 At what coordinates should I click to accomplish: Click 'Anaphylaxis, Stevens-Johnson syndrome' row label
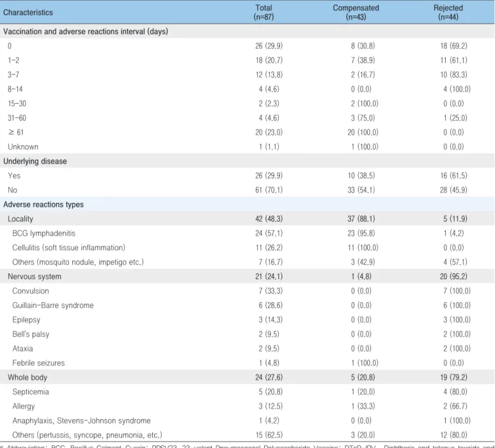click(81, 421)
